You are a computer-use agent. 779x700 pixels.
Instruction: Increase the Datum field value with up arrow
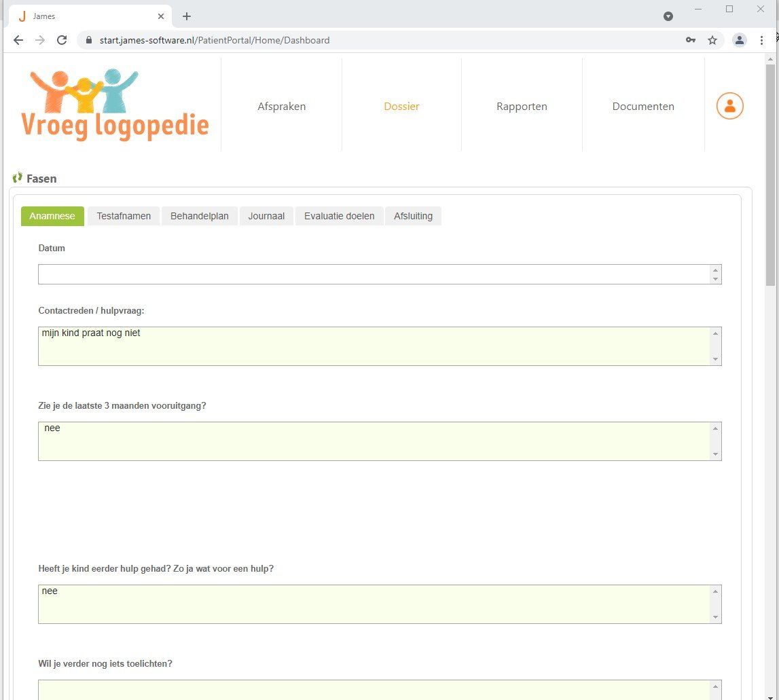715,270
